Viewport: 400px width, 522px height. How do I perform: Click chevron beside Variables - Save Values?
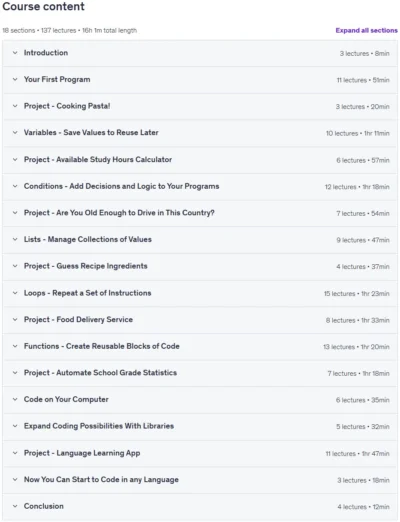click(15, 133)
